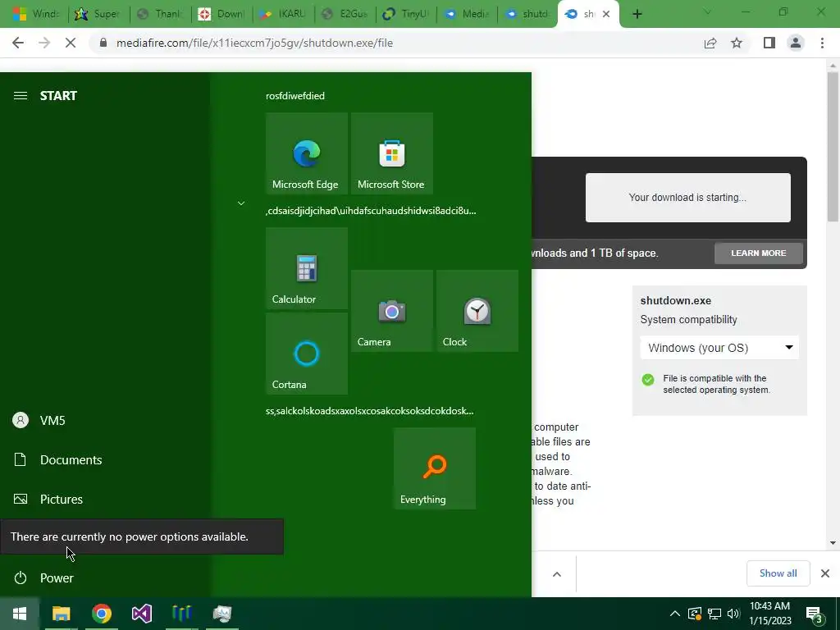Screen dimensions: 840x630
Task: Open notification center
Action: pos(815,615)
